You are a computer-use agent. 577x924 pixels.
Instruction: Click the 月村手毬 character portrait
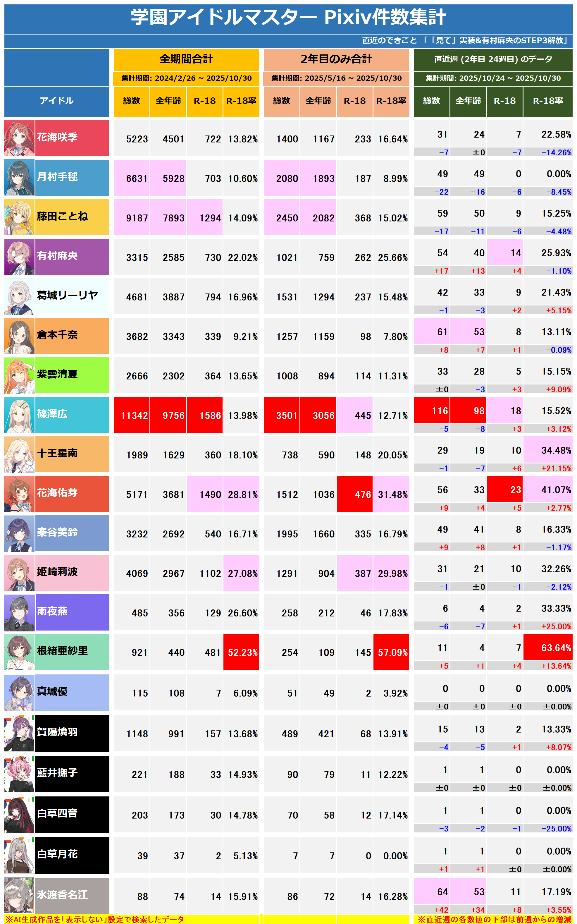pos(19,178)
